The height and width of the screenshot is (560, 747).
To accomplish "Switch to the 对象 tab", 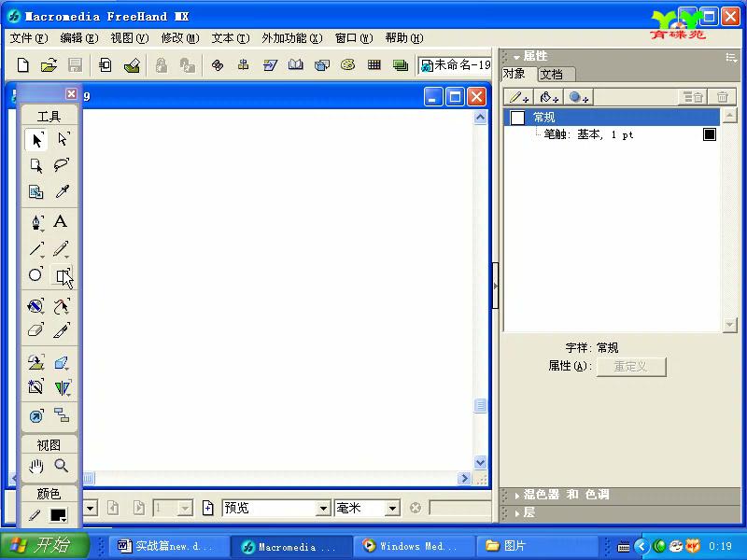I will [514, 74].
